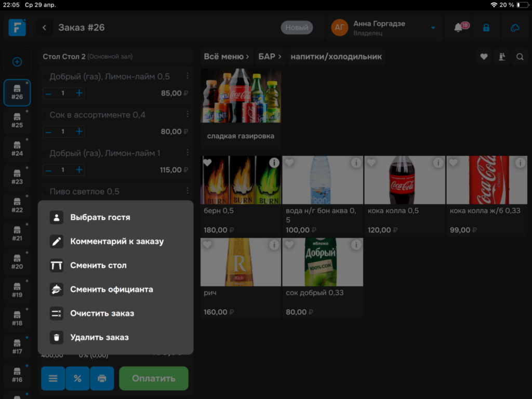Tap the Оплатить button
The image size is (532, 399).
click(x=154, y=378)
